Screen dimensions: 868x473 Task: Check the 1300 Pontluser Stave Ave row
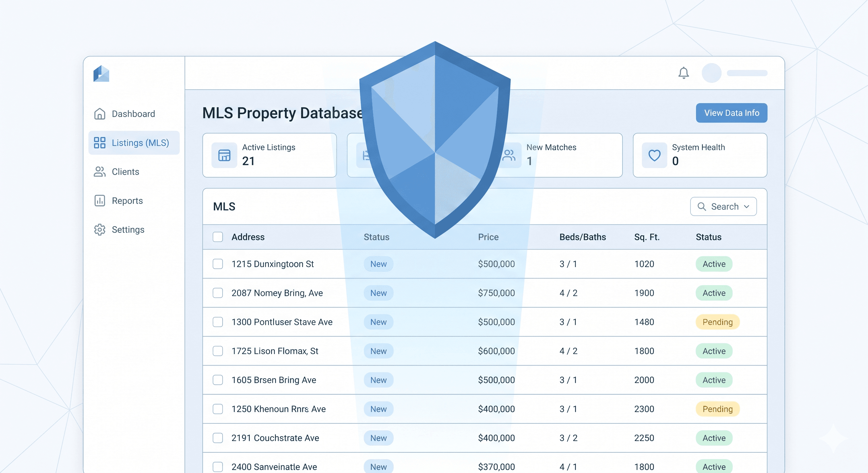218,322
